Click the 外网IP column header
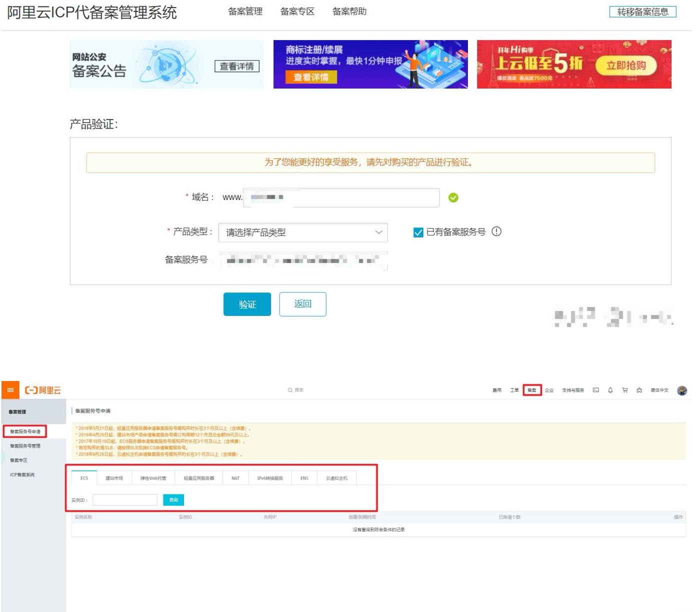 270,517
